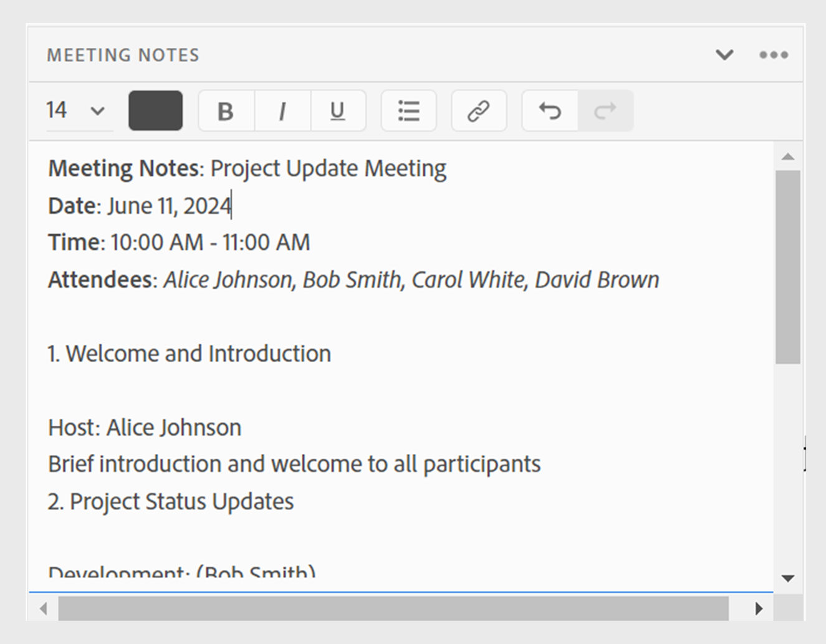The image size is (826, 644).
Task: Open the dark text color swatch
Action: pos(156,111)
